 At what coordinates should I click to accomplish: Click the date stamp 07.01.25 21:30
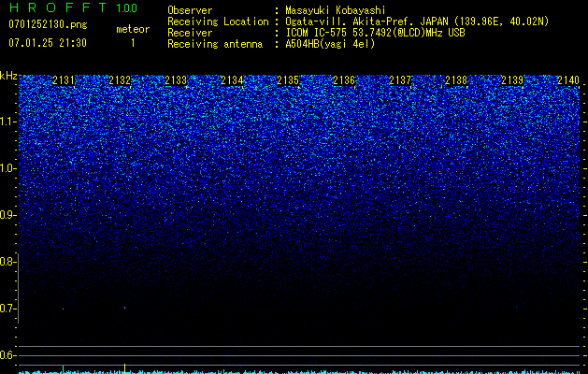point(48,43)
